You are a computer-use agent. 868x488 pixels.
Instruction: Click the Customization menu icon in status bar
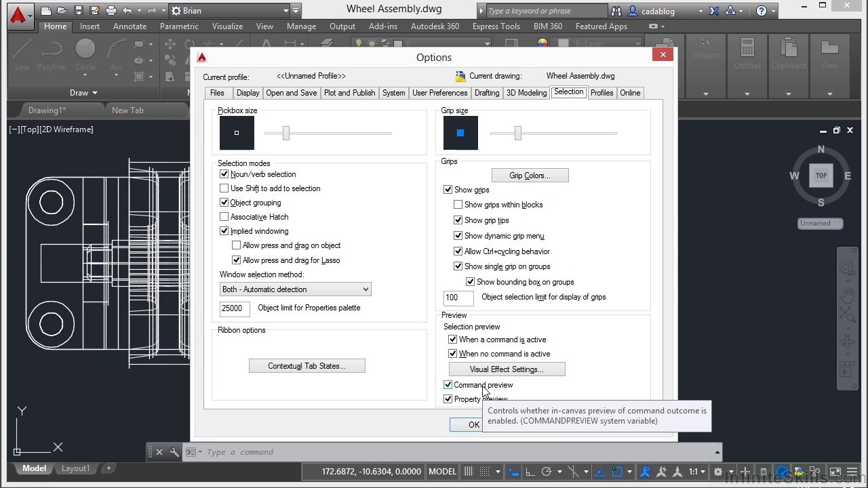coord(854,471)
